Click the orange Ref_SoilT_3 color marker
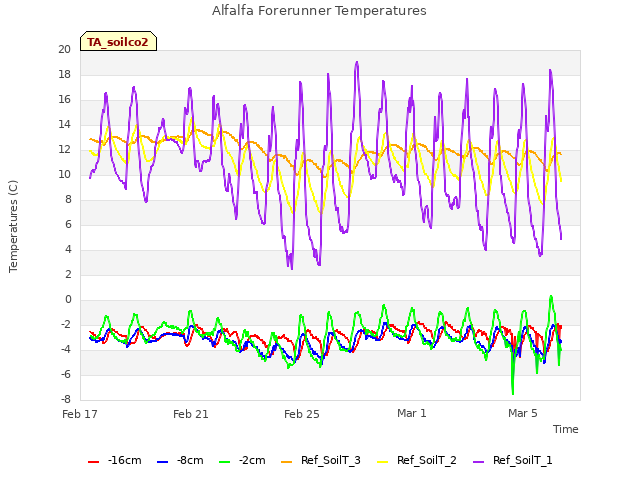This screenshot has height=480, width=640. (x=287, y=462)
